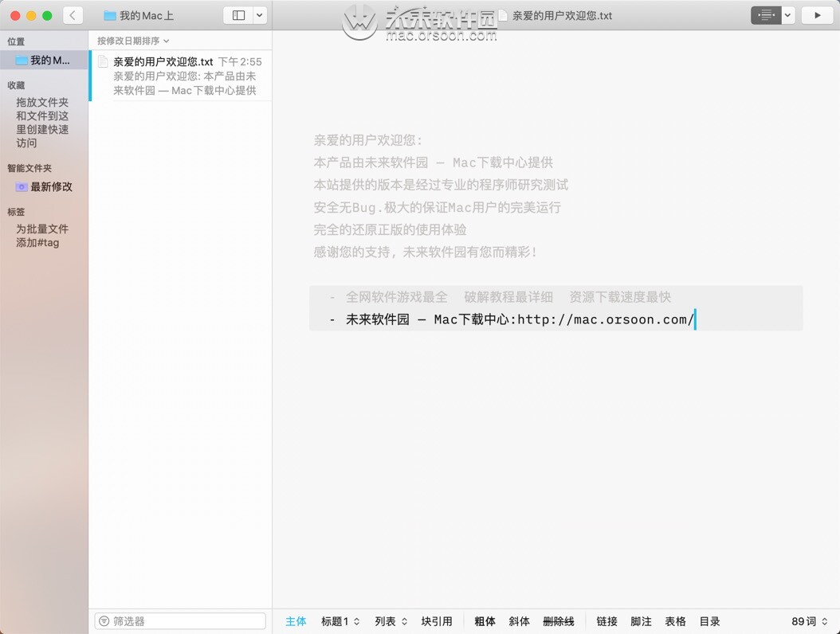Click inside the 筛选器 filter field
This screenshot has height=634, width=840.
[x=179, y=620]
